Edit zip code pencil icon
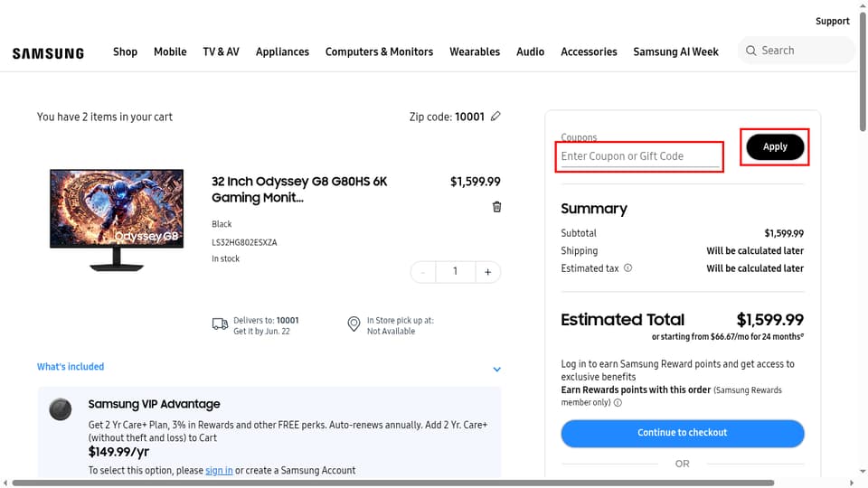The width and height of the screenshot is (868, 488). pyautogui.click(x=495, y=117)
